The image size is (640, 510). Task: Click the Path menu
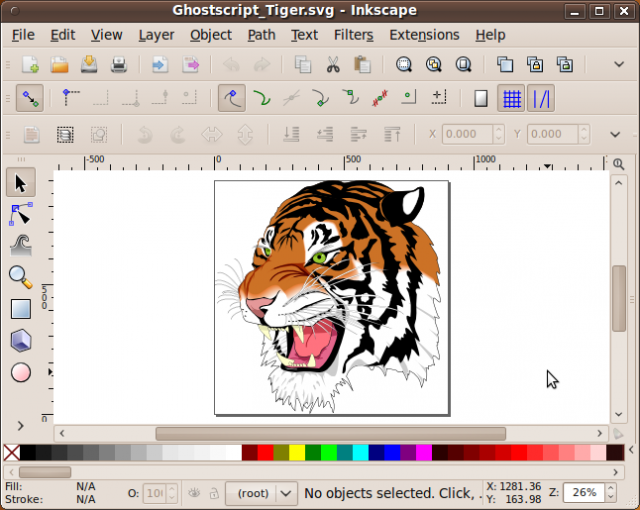(x=261, y=35)
